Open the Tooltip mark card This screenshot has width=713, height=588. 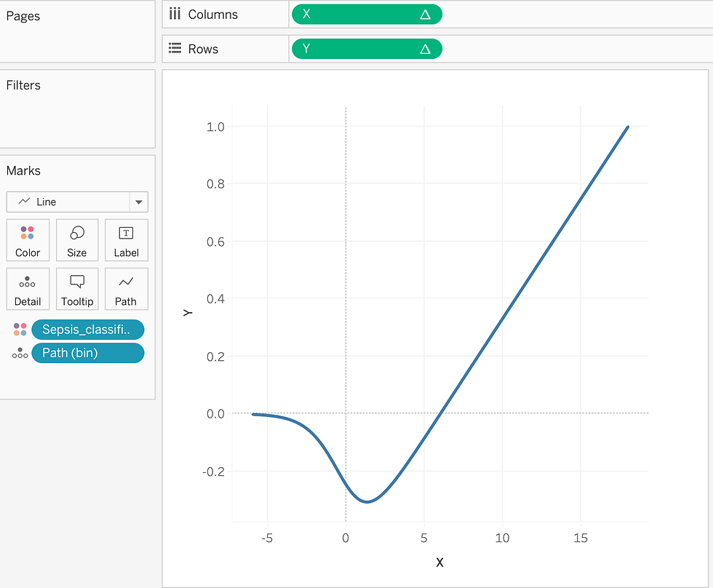77,289
